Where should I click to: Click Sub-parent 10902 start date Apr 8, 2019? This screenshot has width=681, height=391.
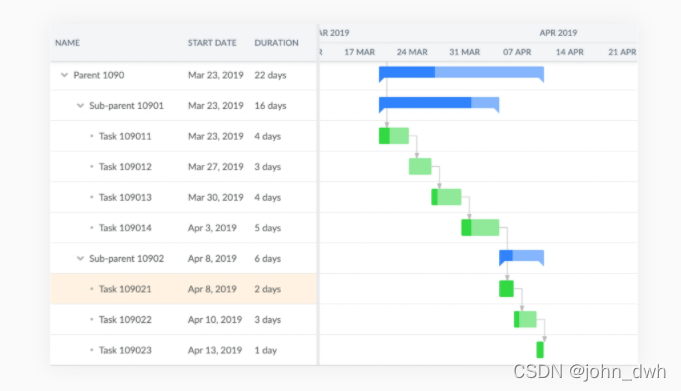212,258
